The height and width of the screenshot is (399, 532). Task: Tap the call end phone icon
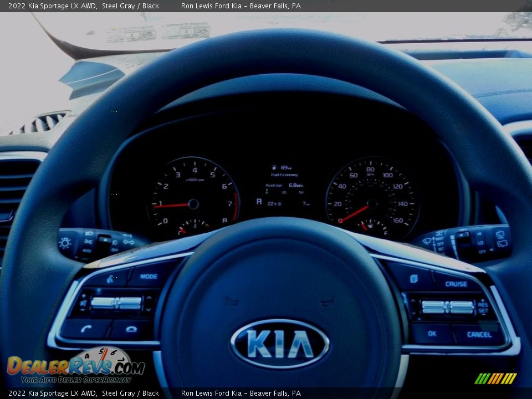click(131, 329)
